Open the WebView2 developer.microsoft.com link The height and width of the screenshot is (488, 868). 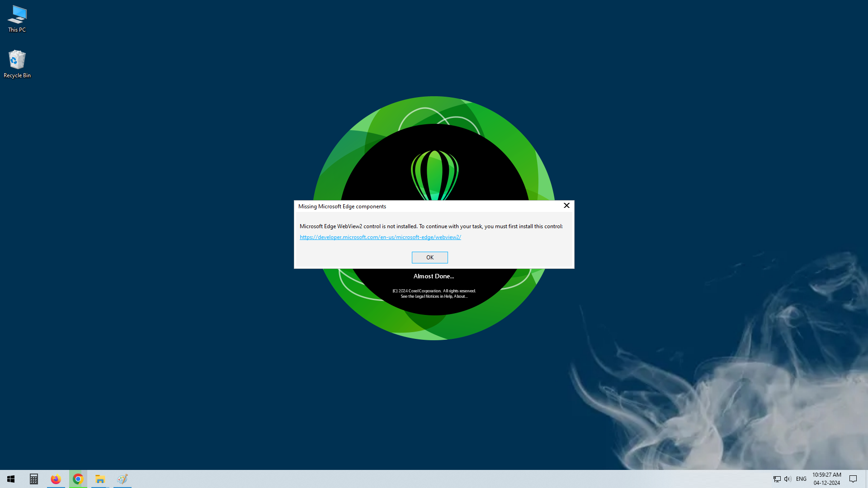pos(380,237)
